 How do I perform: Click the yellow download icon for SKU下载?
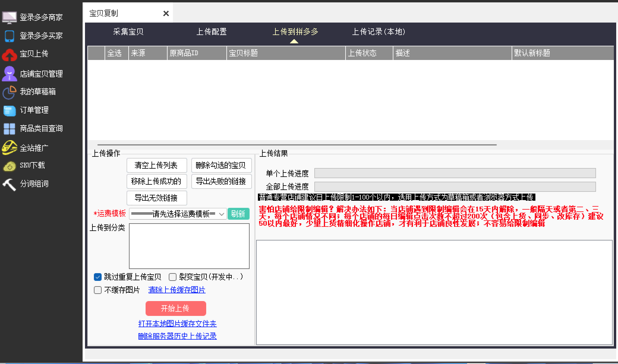tap(10, 166)
